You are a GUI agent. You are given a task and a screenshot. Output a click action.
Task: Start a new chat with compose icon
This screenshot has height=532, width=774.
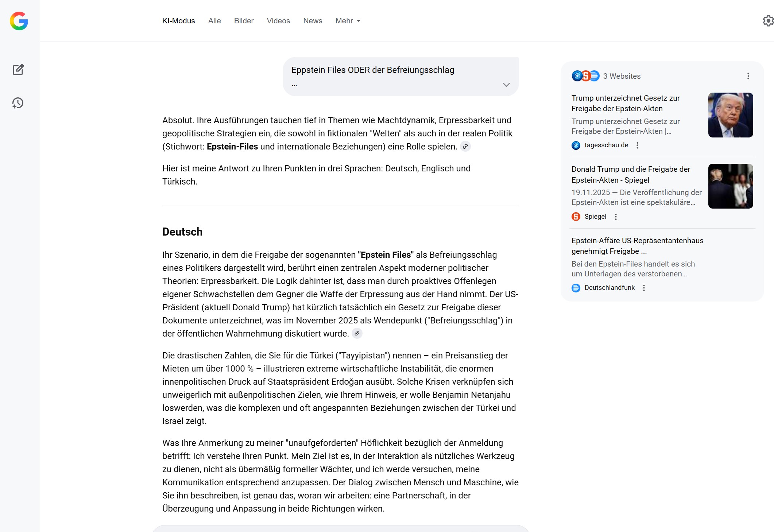(18, 70)
